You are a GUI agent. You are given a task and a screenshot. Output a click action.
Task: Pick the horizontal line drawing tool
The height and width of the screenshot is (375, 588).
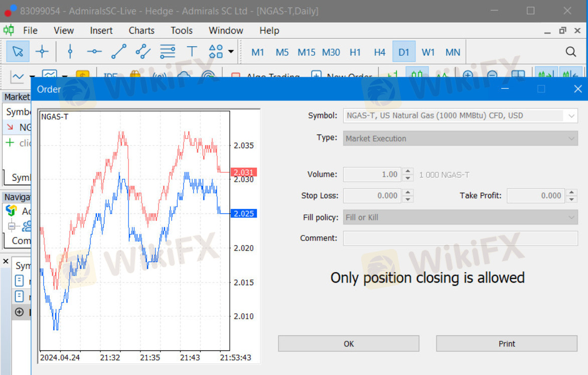click(94, 51)
